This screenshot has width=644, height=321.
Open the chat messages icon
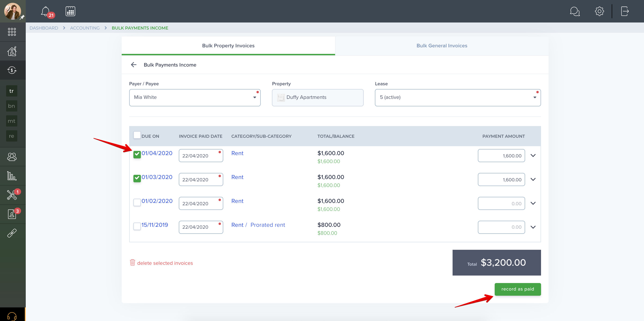coord(574,11)
